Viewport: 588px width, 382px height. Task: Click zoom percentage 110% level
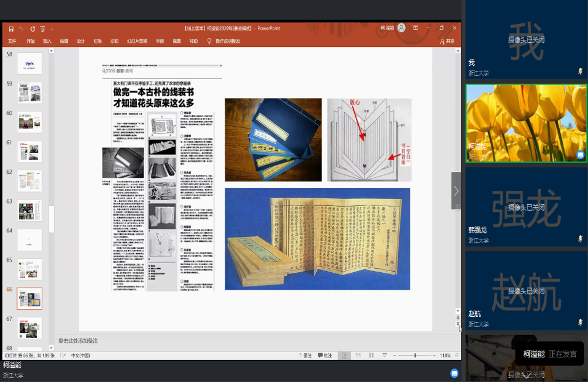444,356
